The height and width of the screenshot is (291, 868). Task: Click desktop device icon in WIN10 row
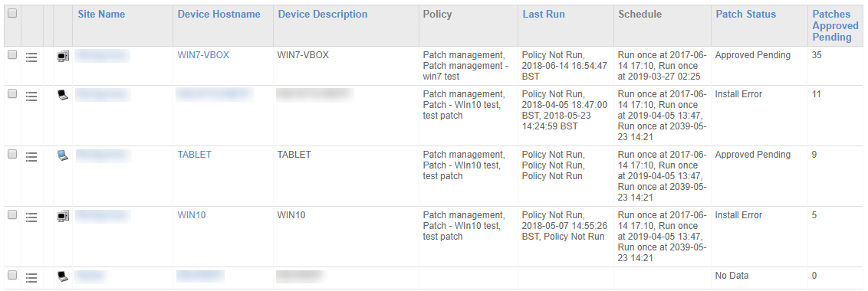[63, 216]
